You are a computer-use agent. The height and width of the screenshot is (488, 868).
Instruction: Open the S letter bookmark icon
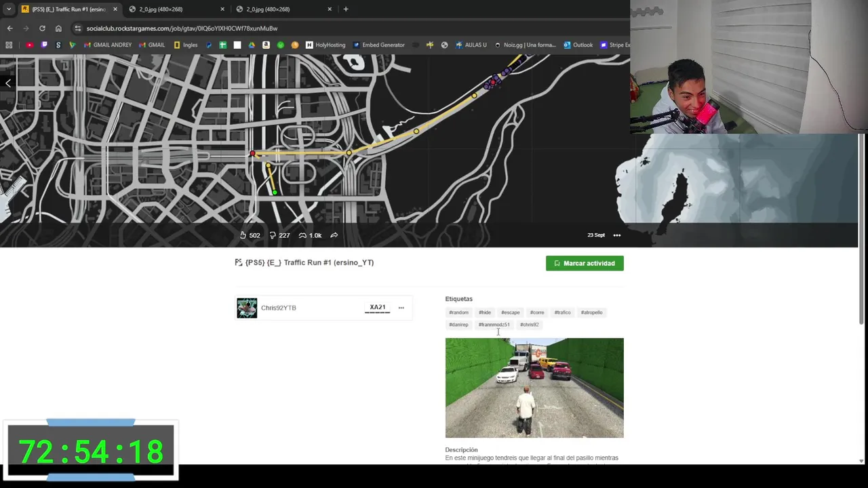click(58, 45)
